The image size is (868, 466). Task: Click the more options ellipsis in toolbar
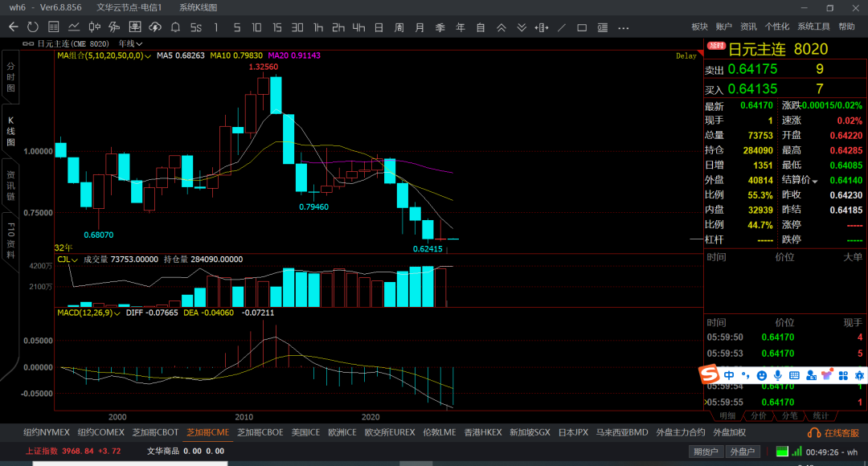pyautogui.click(x=621, y=27)
